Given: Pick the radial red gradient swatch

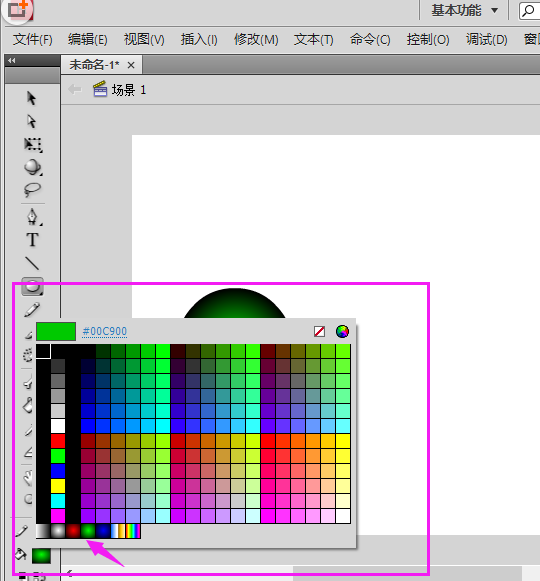Looking at the screenshot, I should click(x=73, y=531).
